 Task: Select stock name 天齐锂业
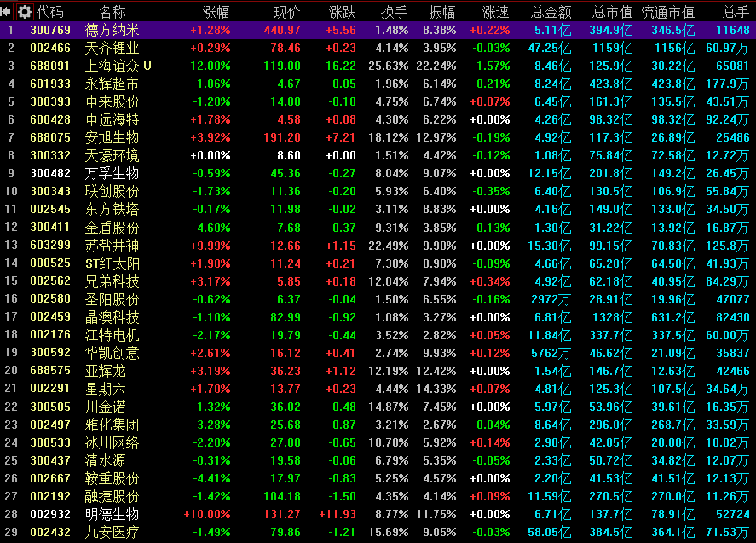pyautogui.click(x=112, y=48)
